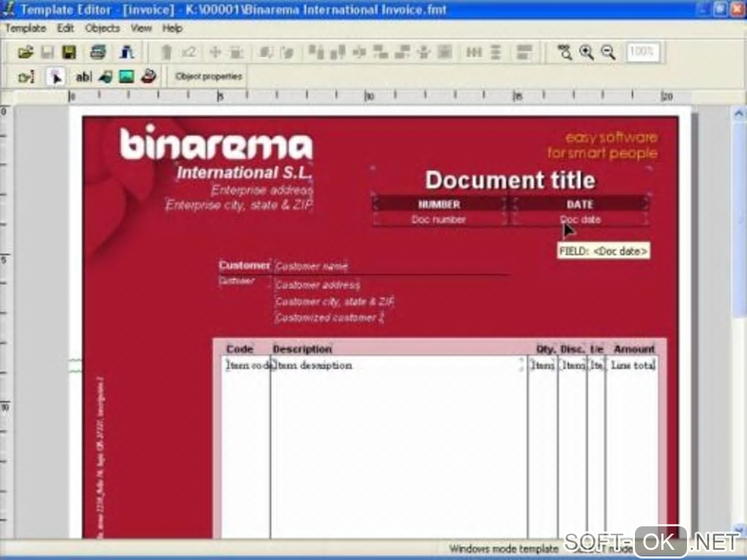This screenshot has width=747, height=560.
Task: Open the Edit menu
Action: coord(65,28)
